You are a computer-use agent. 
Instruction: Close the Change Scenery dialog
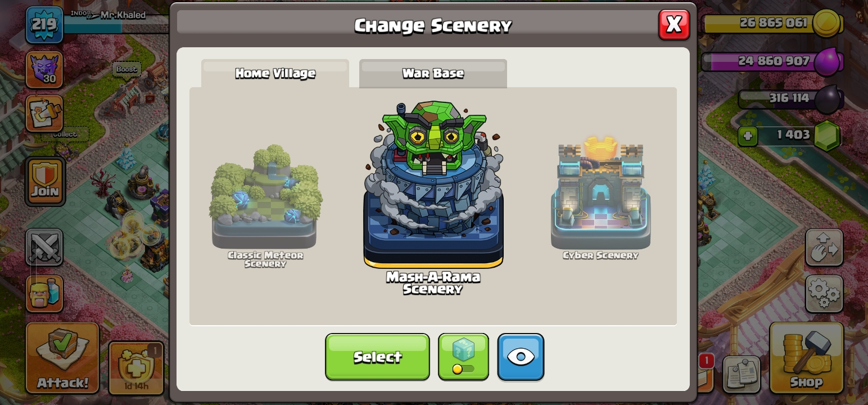(x=674, y=25)
